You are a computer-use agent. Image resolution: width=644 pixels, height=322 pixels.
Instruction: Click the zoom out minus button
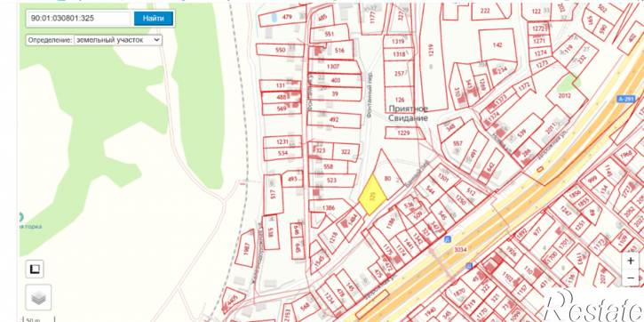point(631,278)
